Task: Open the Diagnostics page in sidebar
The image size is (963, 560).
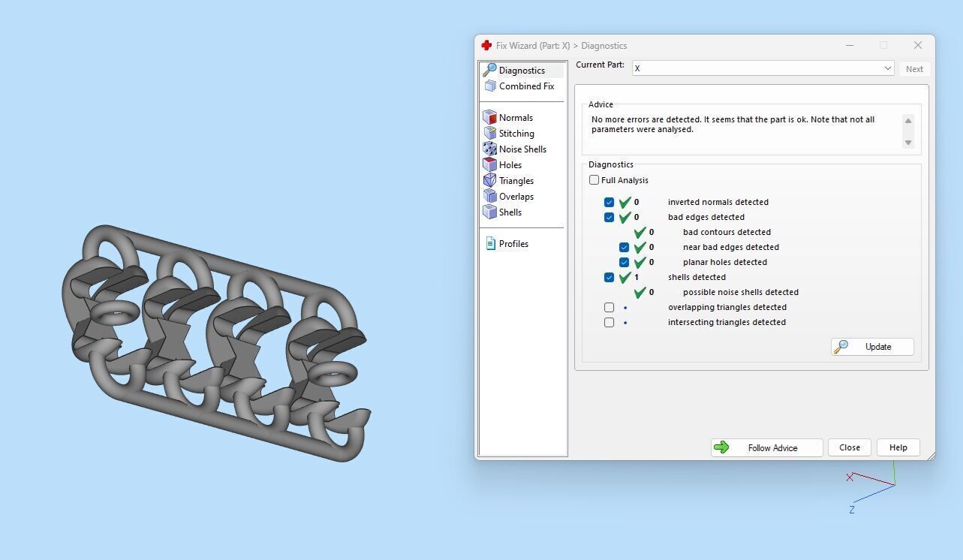Action: pyautogui.click(x=522, y=70)
